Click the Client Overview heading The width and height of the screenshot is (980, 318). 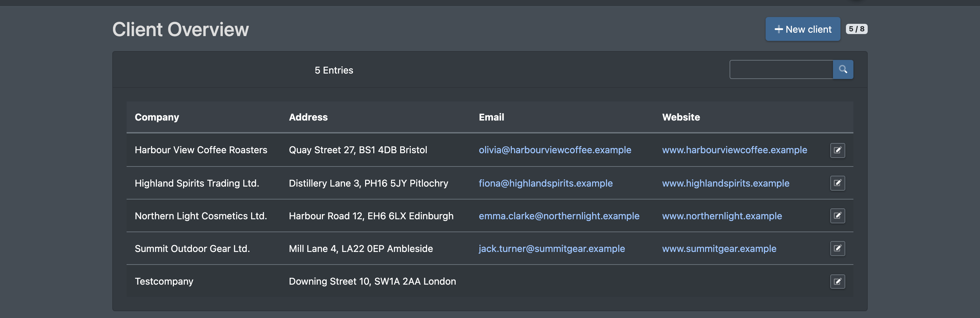[x=180, y=29]
